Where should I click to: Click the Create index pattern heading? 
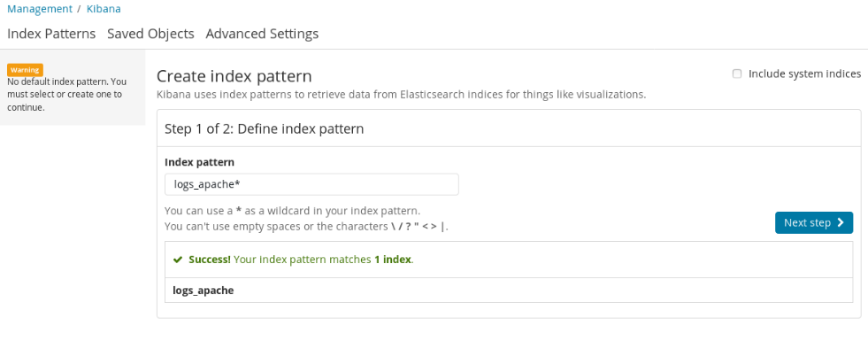pos(234,76)
